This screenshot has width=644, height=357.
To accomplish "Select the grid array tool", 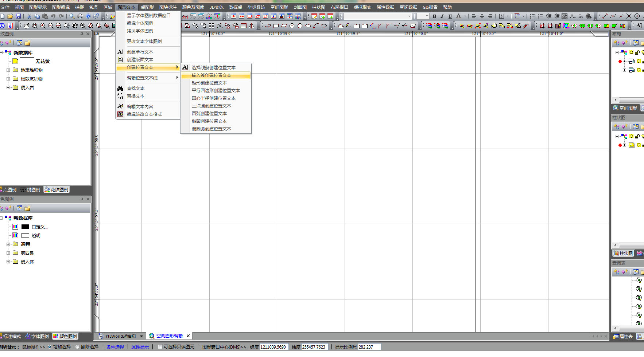I will 244,25.
